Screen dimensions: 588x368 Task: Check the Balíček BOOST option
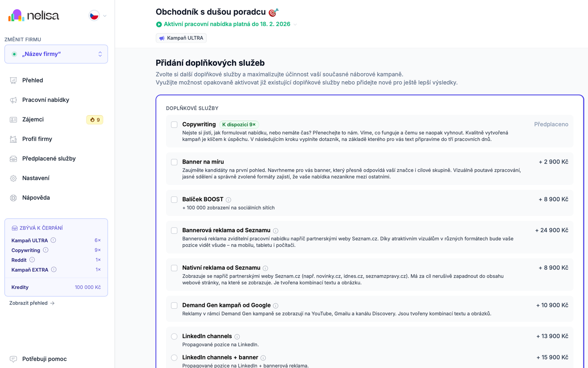[x=174, y=199]
